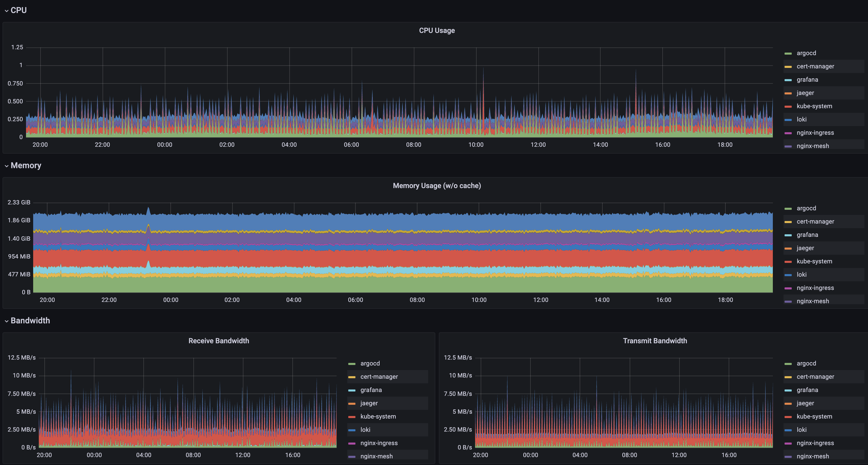Click argocd color swatch in CPU legend
The width and height of the screenshot is (868, 465).
pos(788,54)
